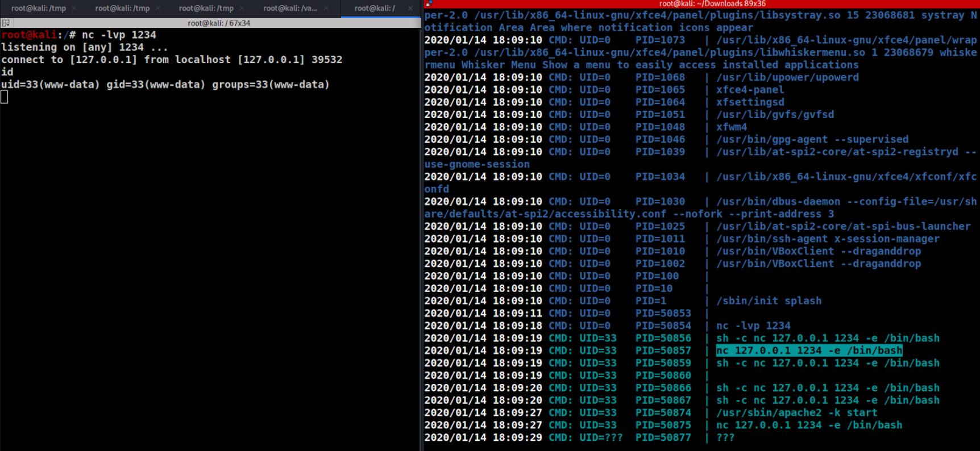Viewport: 980px width, 451px height.
Task: Click the '/usr/lib/gvfs/gvfsd' process entry
Action: coord(775,115)
